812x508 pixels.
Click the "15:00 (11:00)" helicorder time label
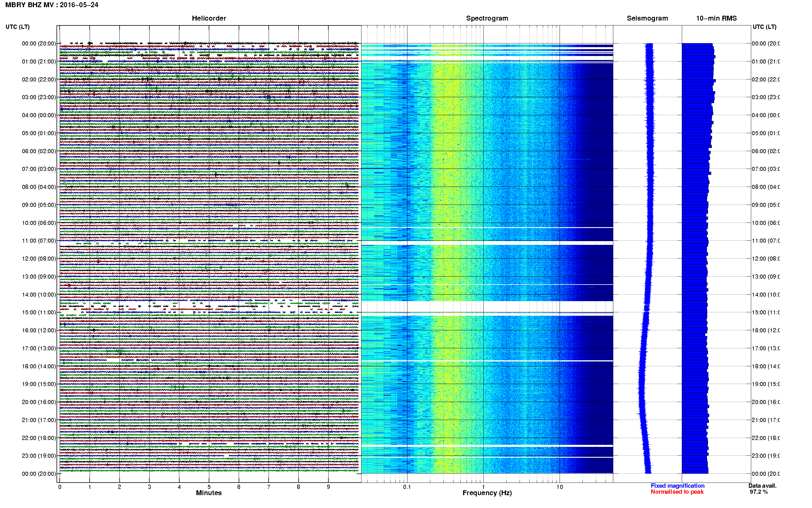point(39,313)
